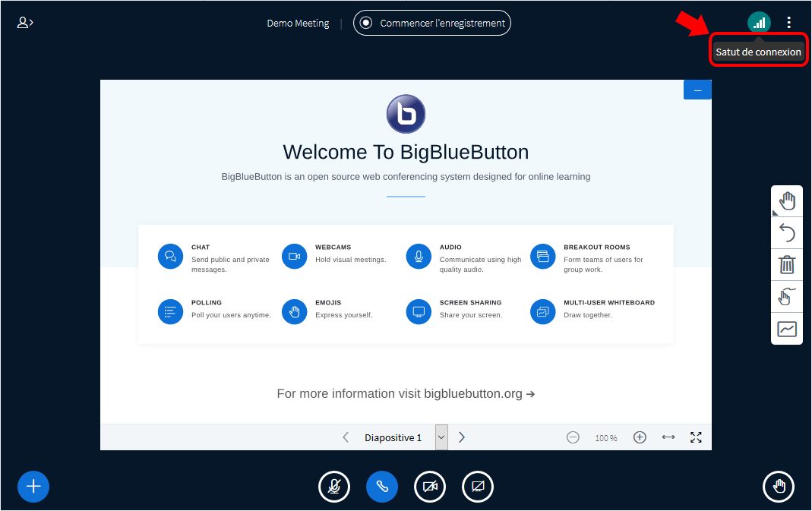Click the Demo Meeting title
Viewport: 812px width, 511px height.
(x=298, y=23)
